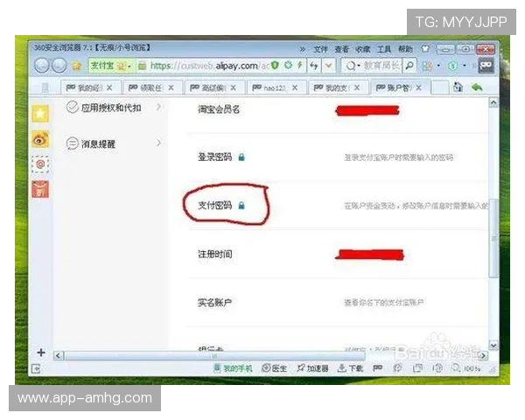Click 医生 in the status bar

[274, 368]
